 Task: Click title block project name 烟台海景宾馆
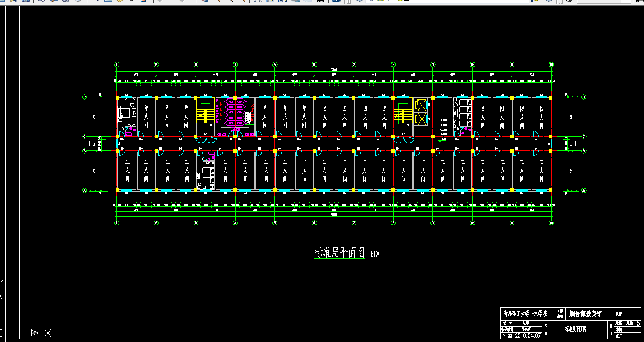pos(586,314)
